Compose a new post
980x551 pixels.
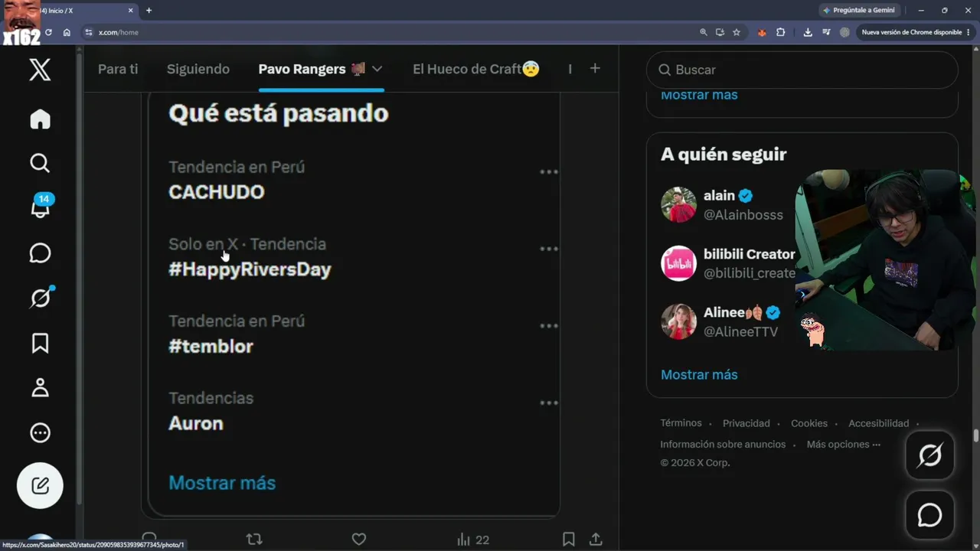(40, 485)
